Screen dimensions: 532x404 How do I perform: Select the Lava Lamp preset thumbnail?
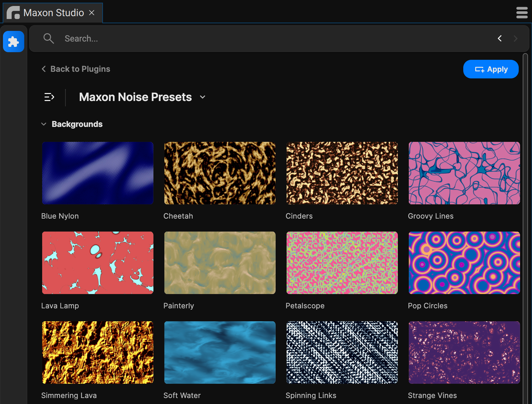(98, 263)
